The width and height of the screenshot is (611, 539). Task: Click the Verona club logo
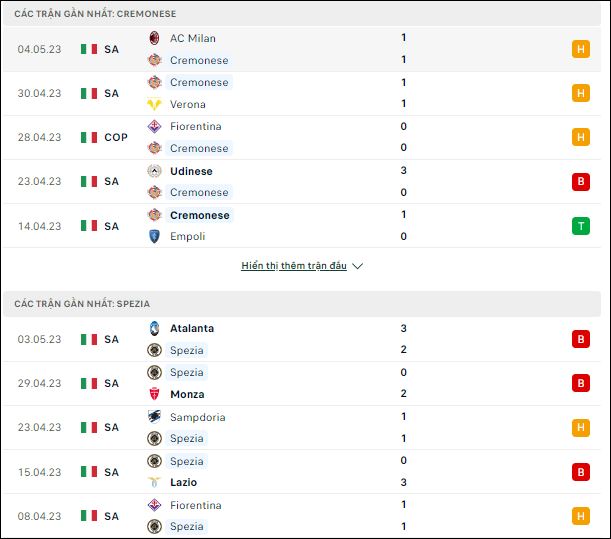[154, 104]
